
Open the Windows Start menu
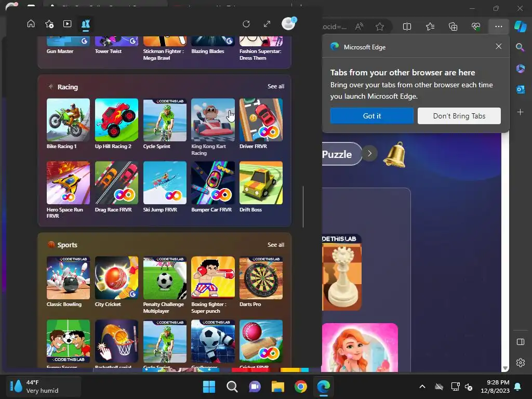click(x=209, y=387)
